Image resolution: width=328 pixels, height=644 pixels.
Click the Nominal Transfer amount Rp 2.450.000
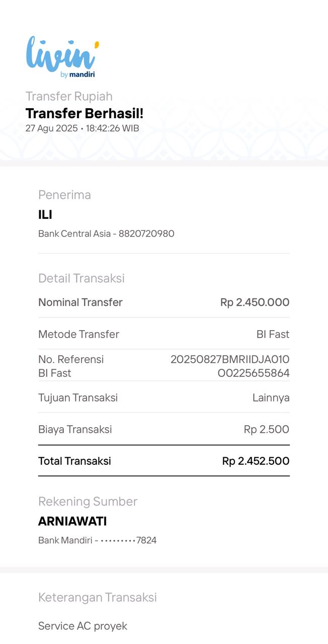[x=255, y=302]
